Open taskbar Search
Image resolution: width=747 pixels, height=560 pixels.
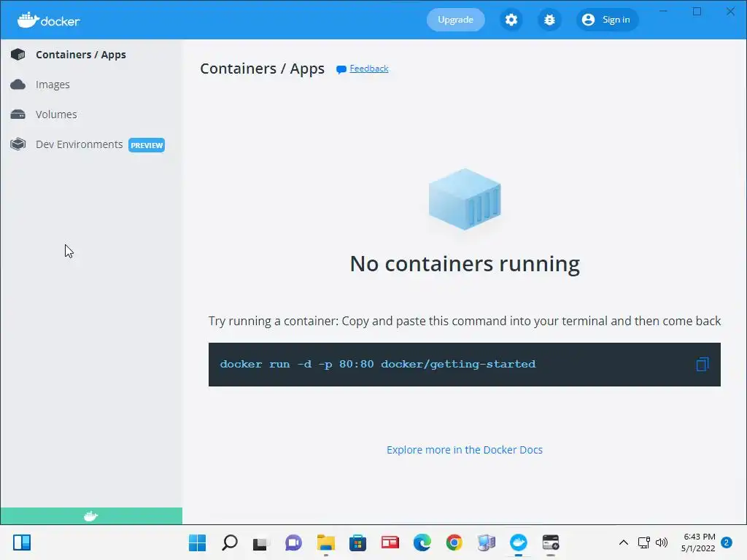[230, 542]
